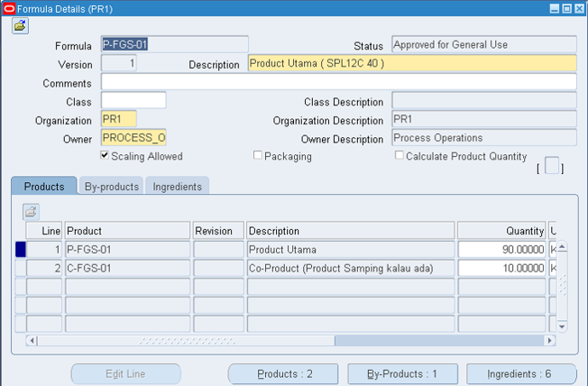Image resolution: width=588 pixels, height=386 pixels.
Task: Select the row indicator for line 1
Action: tap(20, 250)
